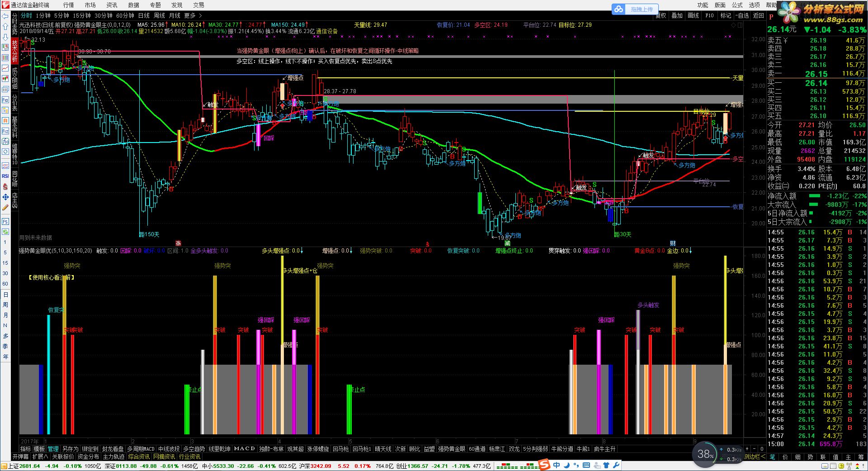The width and height of the screenshot is (868, 471).
Task: Switch to 分时 period
Action: (26, 16)
